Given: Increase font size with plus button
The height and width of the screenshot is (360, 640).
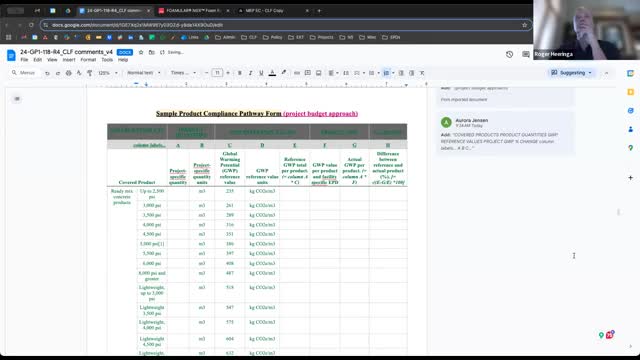Looking at the screenshot, I should point(228,73).
